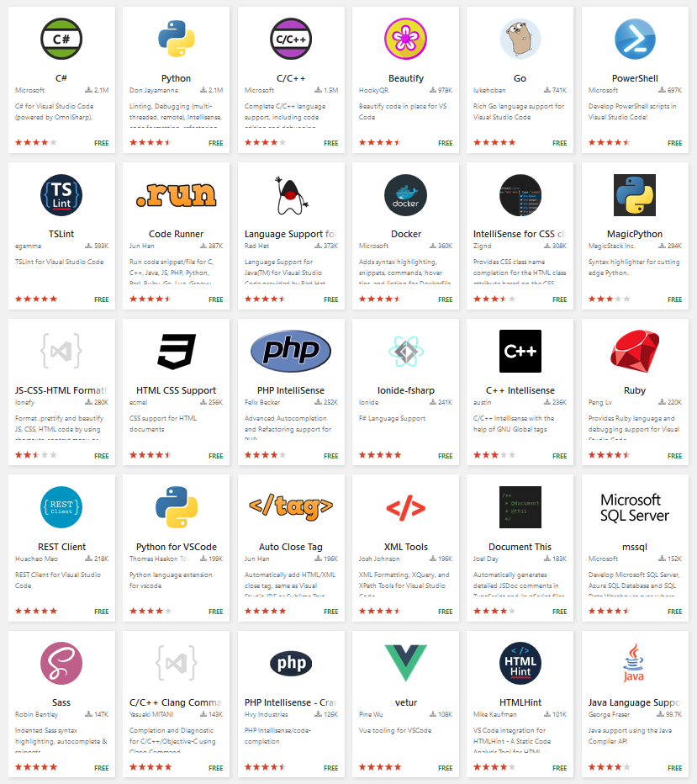Click the HTMLHint extension icon
The height and width of the screenshot is (784, 697).
520,663
